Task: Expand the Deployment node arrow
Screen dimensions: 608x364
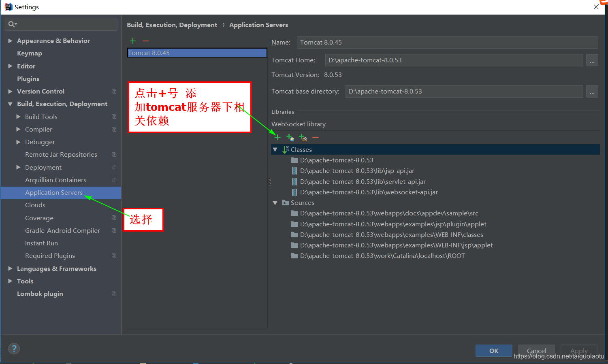Action: coord(18,167)
